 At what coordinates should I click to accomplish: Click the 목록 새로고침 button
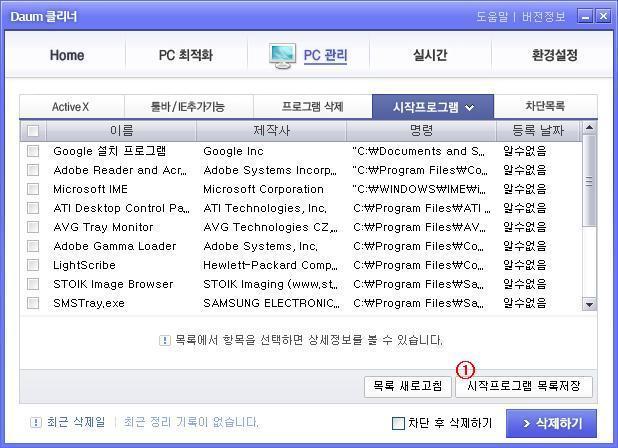pyautogui.click(x=408, y=386)
